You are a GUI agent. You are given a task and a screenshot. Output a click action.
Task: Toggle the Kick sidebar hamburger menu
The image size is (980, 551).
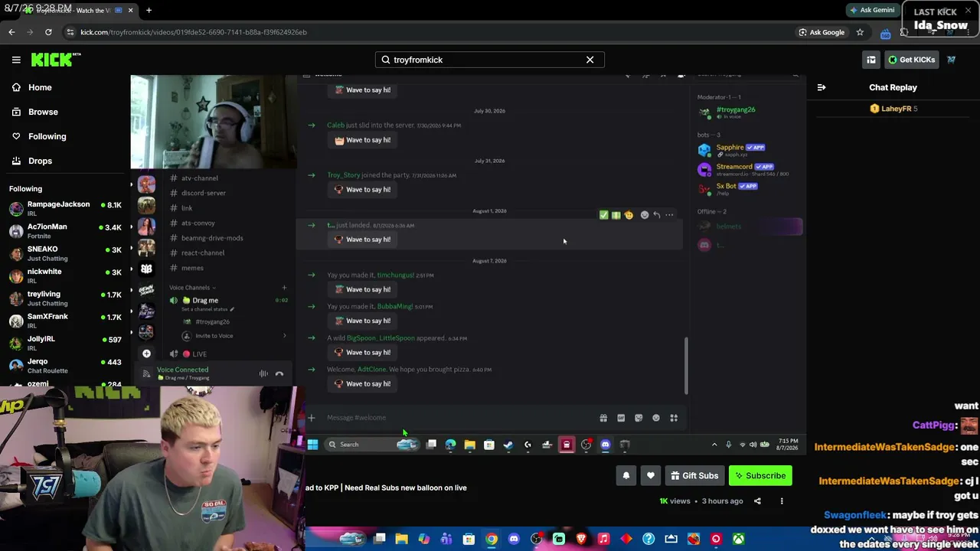(x=16, y=60)
